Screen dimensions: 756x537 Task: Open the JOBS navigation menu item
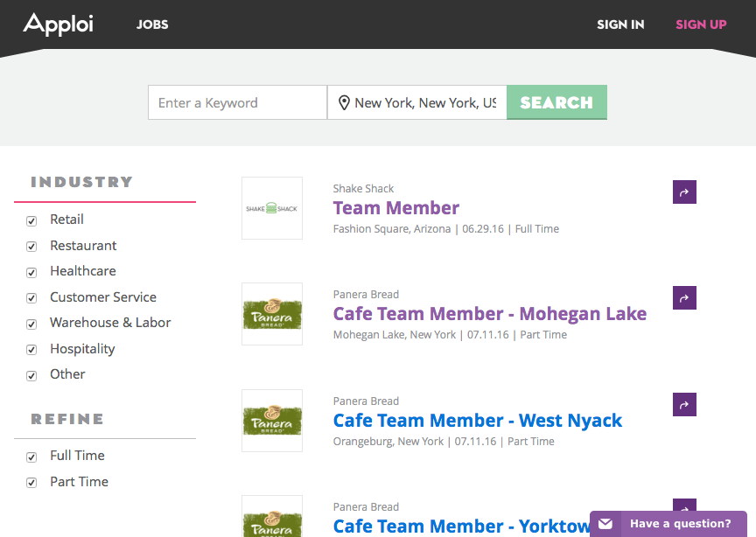coord(152,24)
